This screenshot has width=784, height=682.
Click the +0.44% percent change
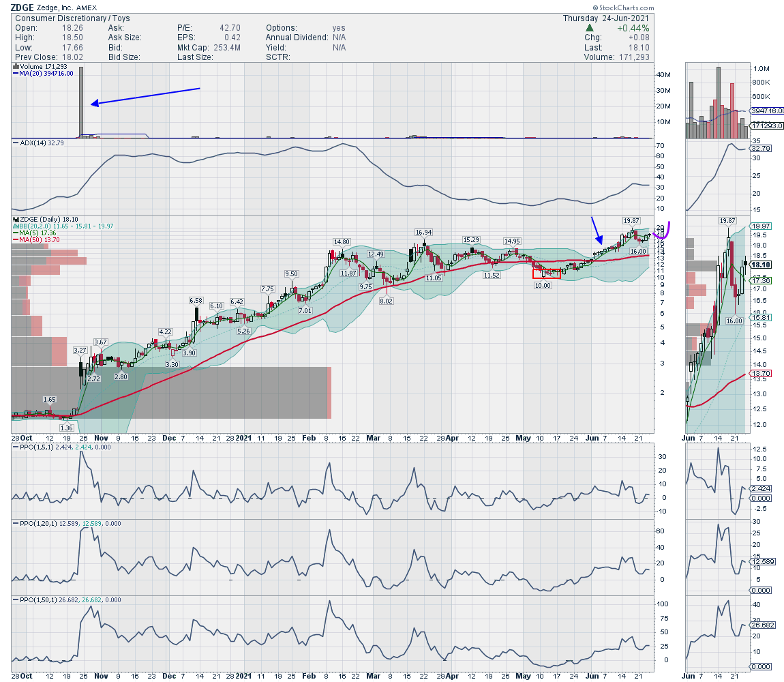click(x=633, y=28)
